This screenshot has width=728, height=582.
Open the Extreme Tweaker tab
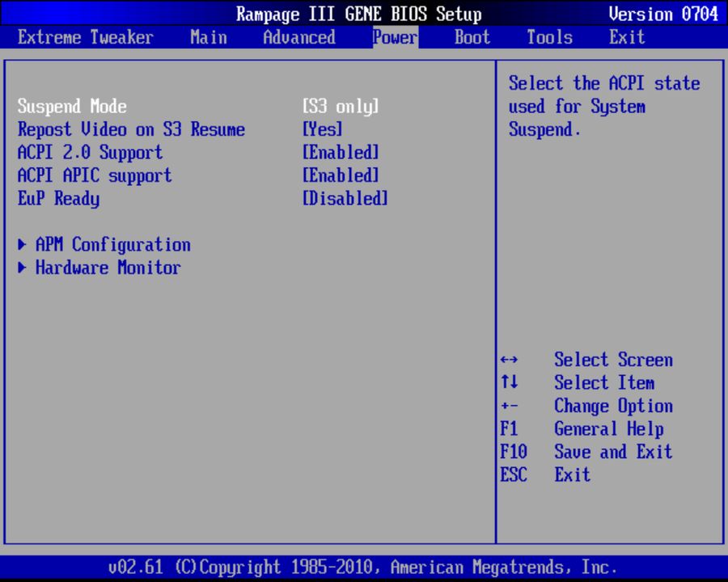pos(86,37)
